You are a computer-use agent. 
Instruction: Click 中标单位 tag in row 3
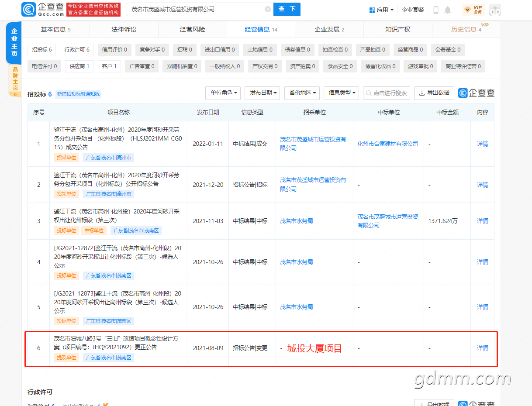point(94,231)
